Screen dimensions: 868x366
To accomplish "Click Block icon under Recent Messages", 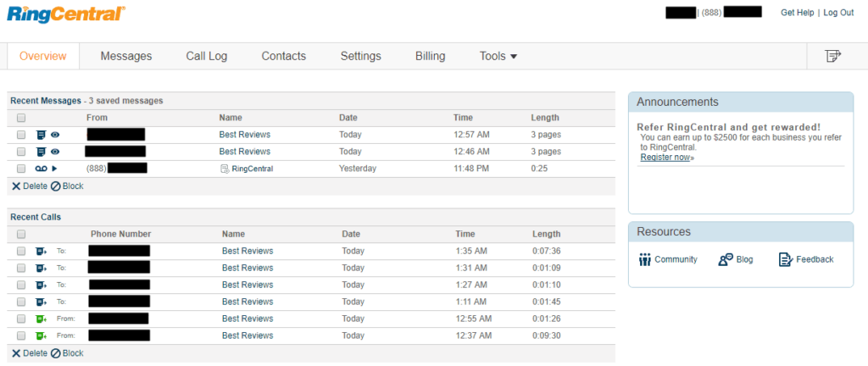I will 56,186.
